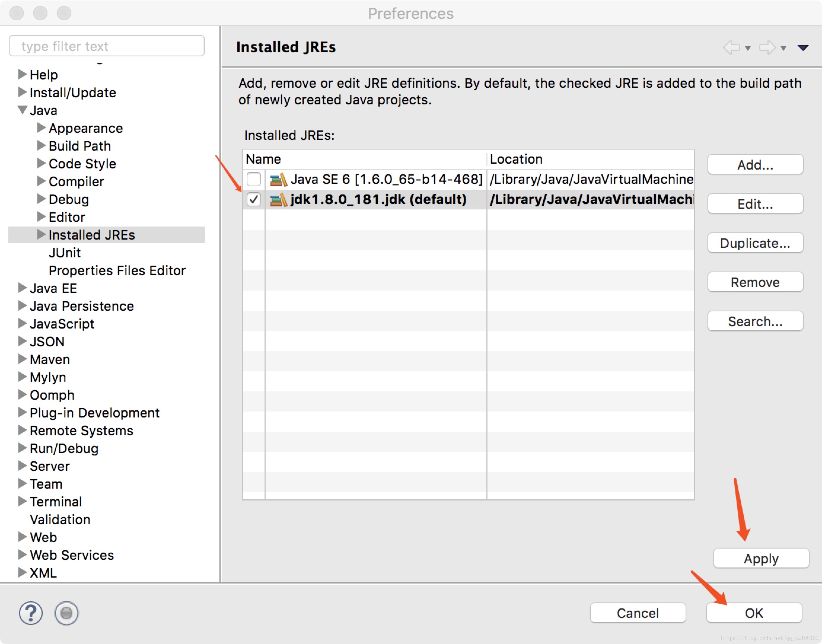Viewport: 822px width, 644px height.
Task: Select Validation in the preferences tree
Action: click(60, 519)
